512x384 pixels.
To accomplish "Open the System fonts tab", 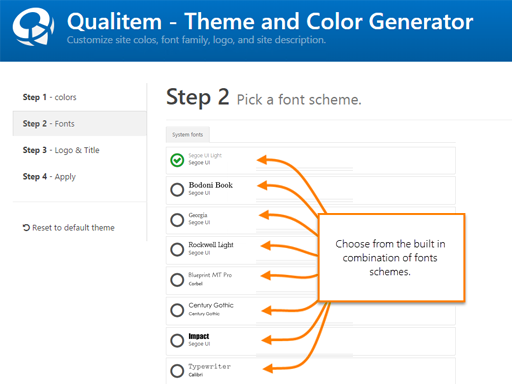I will (x=188, y=135).
